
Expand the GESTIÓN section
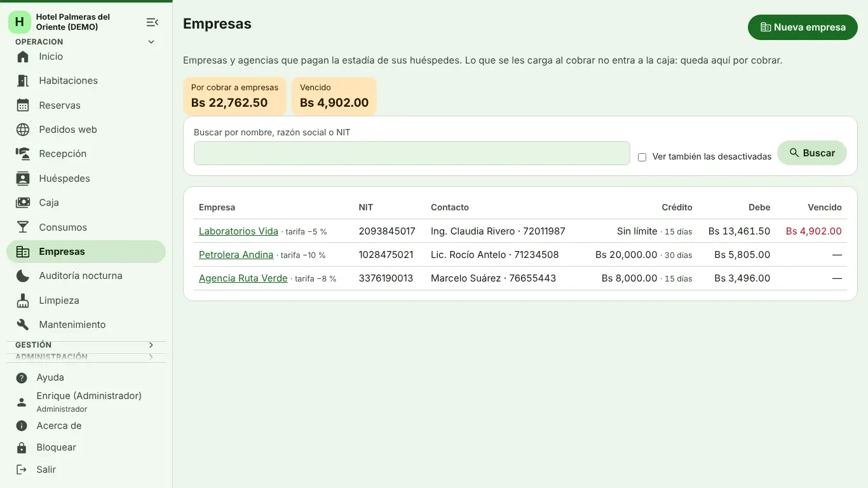click(x=86, y=345)
